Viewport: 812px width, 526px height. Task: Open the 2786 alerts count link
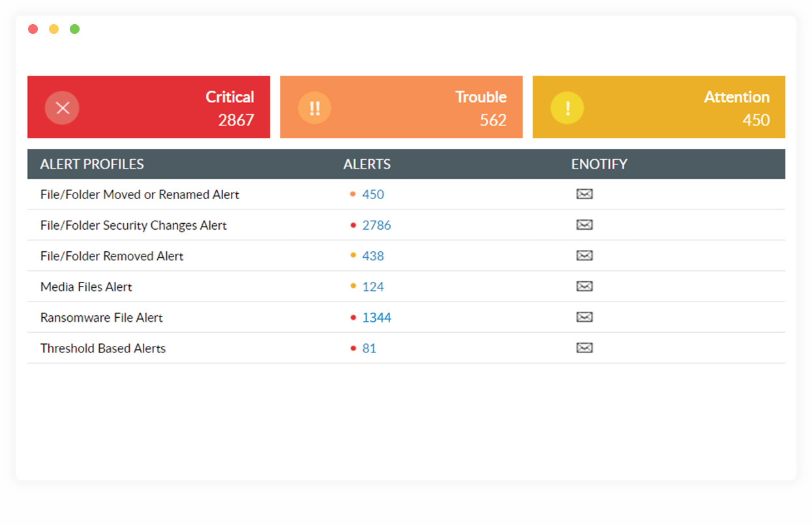point(377,225)
